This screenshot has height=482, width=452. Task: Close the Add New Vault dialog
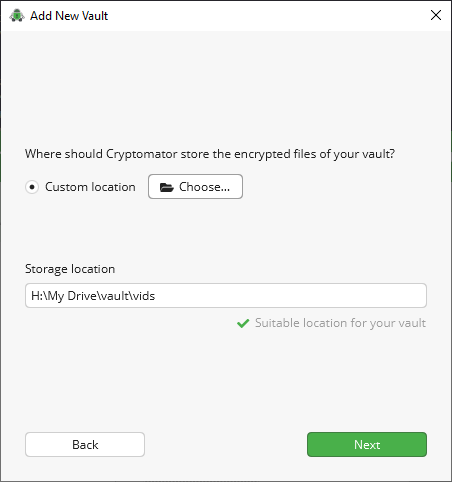tap(436, 15)
